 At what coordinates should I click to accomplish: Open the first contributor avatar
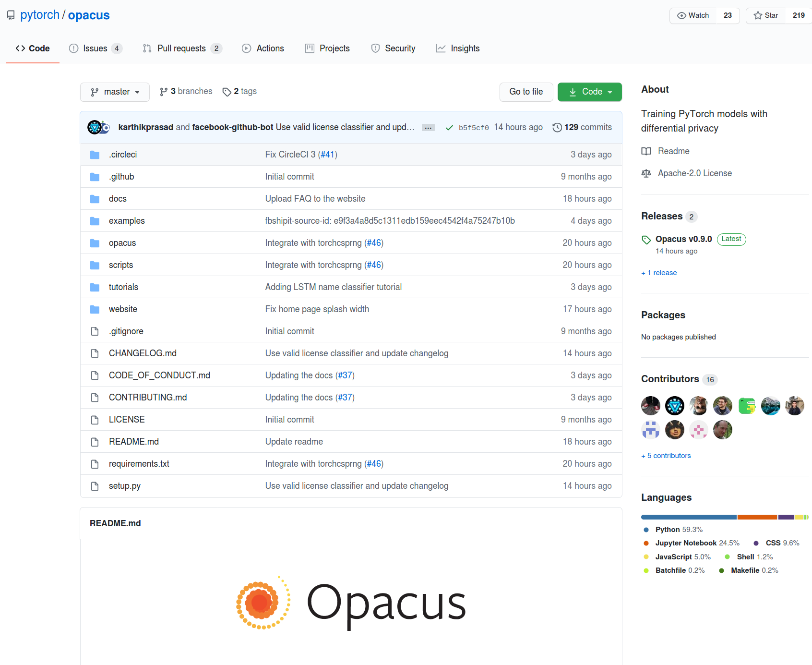point(651,406)
